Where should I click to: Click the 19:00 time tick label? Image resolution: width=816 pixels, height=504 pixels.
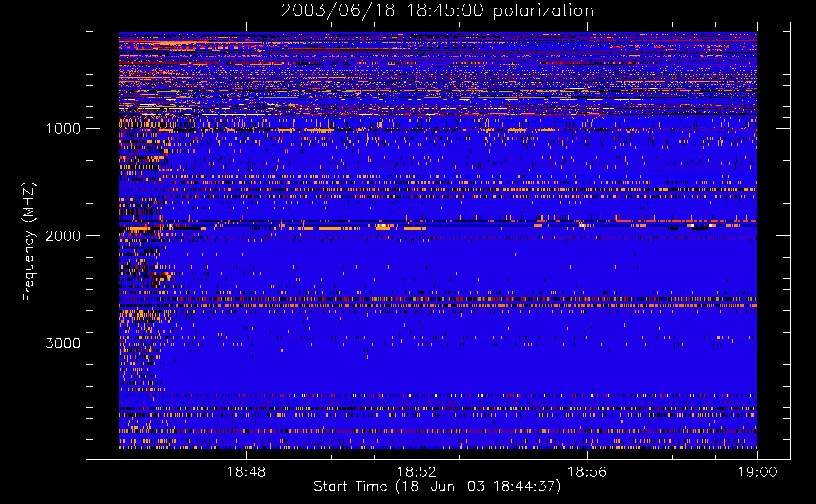pos(757,472)
